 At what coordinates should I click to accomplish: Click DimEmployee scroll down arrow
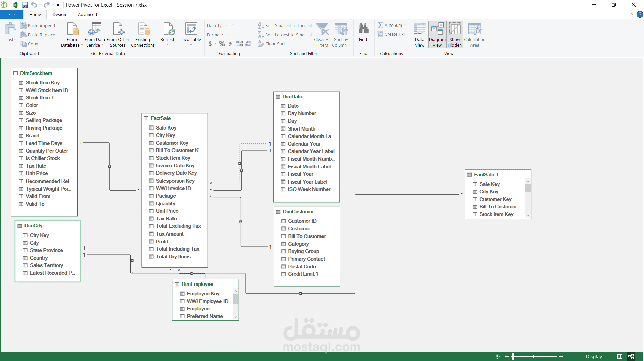coord(236,316)
